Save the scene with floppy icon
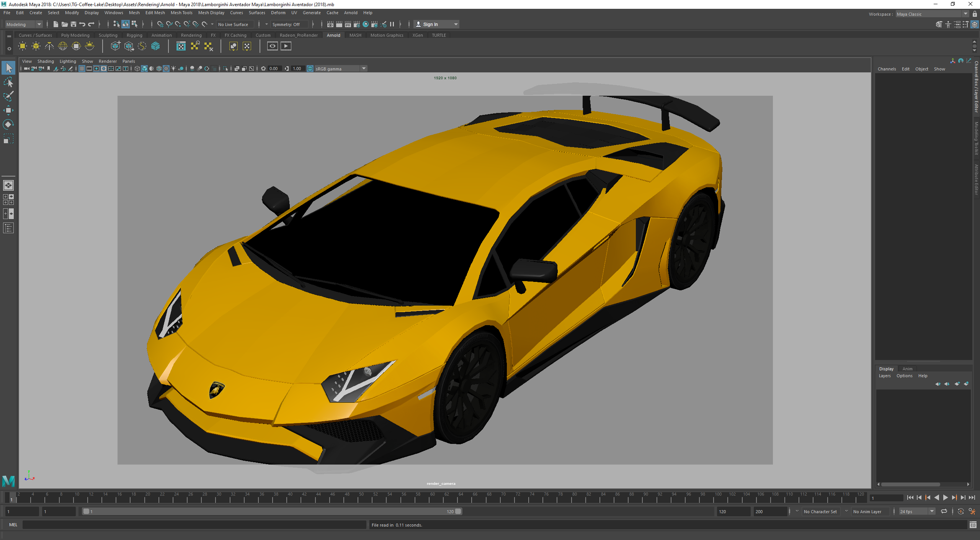This screenshot has height=540, width=980. coord(73,24)
